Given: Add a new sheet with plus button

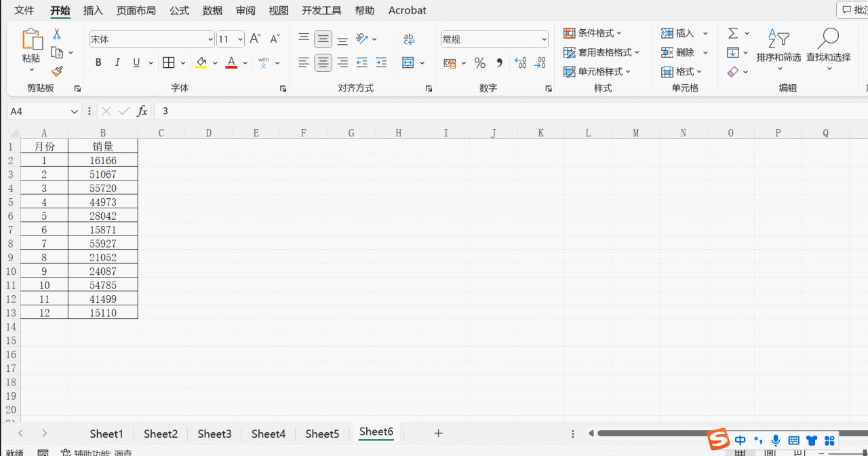Looking at the screenshot, I should tap(439, 433).
